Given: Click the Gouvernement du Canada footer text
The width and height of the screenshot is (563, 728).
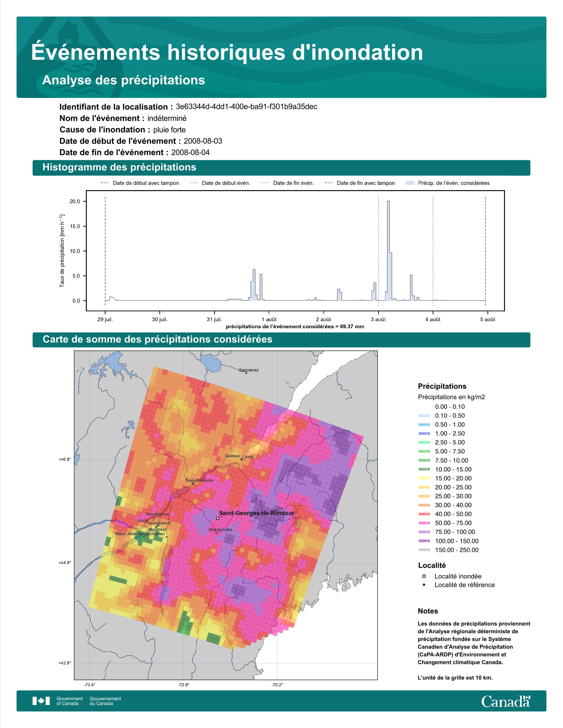Looking at the screenshot, I should click(105, 701).
